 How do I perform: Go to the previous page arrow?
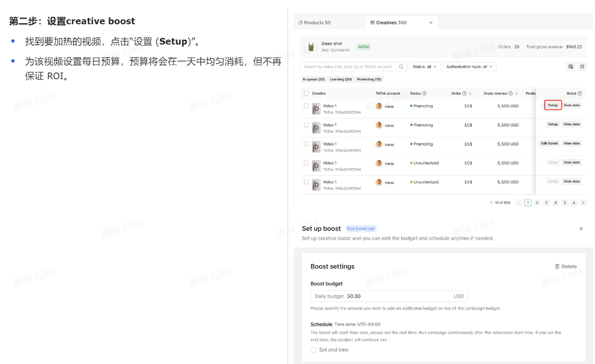519,203
